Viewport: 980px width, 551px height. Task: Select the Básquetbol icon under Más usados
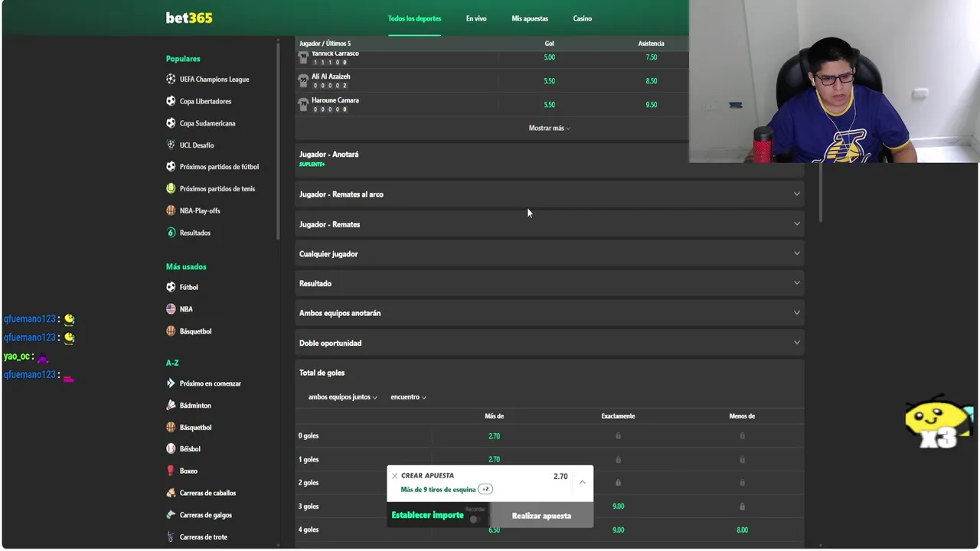(171, 331)
